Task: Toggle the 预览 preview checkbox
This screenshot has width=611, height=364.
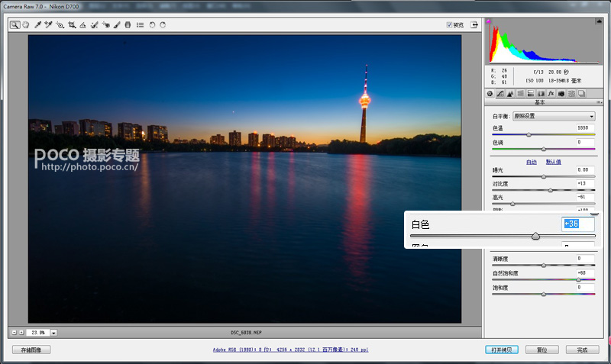Action: (449, 25)
